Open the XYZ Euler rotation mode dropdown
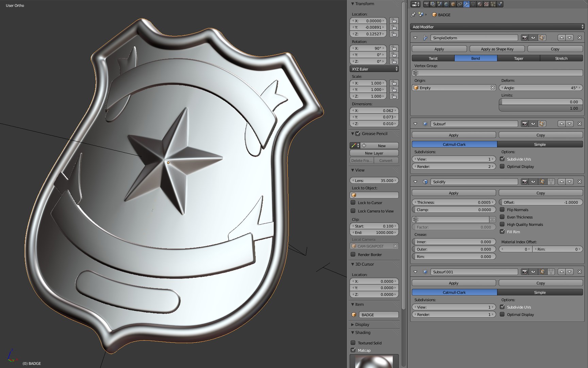This screenshot has height=368, width=588. [374, 69]
